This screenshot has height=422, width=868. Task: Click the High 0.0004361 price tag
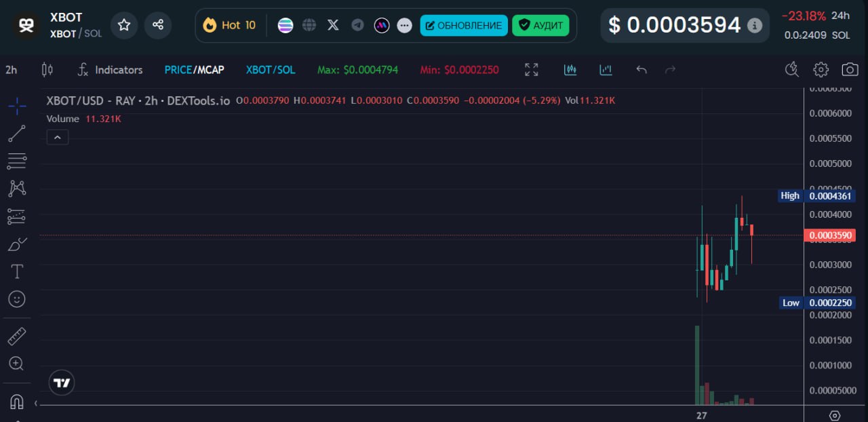(816, 195)
